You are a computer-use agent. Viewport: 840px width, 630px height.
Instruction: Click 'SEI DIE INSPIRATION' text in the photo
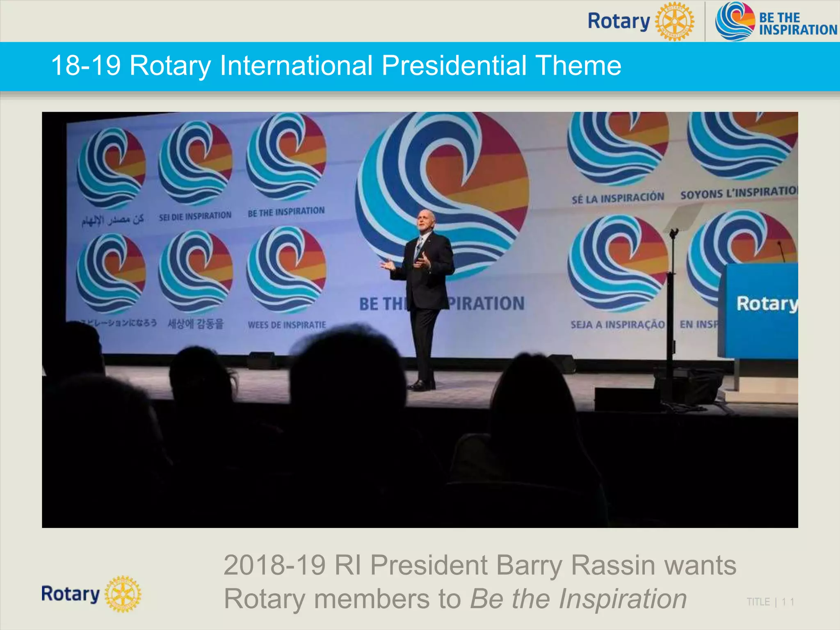(x=195, y=216)
